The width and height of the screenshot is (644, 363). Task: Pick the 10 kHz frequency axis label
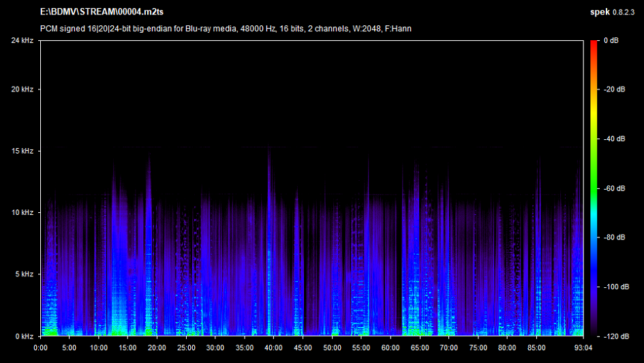click(x=22, y=213)
